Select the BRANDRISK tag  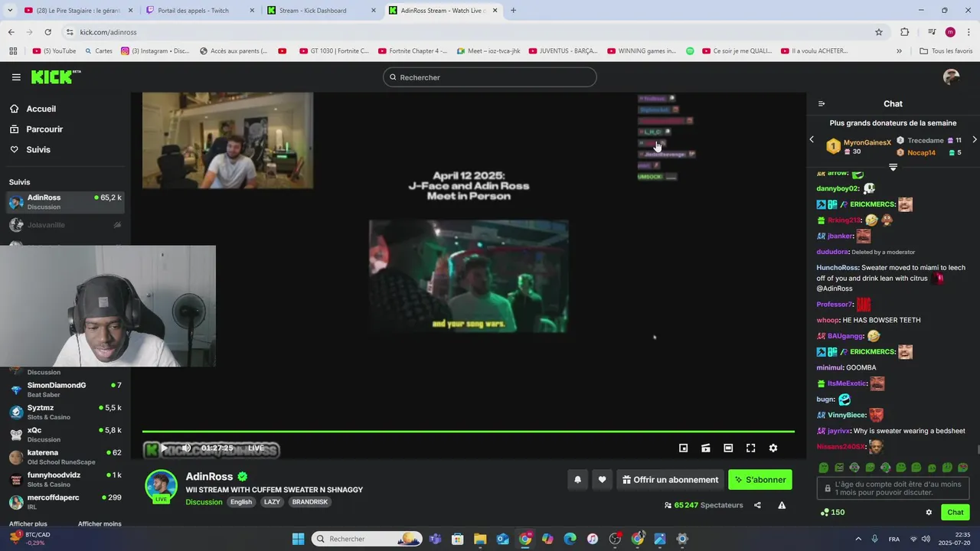pyautogui.click(x=310, y=502)
